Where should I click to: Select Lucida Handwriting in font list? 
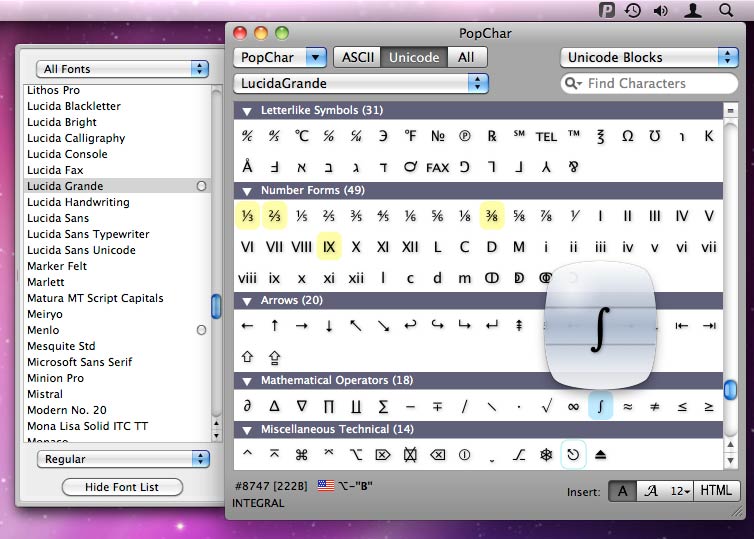coord(117,202)
